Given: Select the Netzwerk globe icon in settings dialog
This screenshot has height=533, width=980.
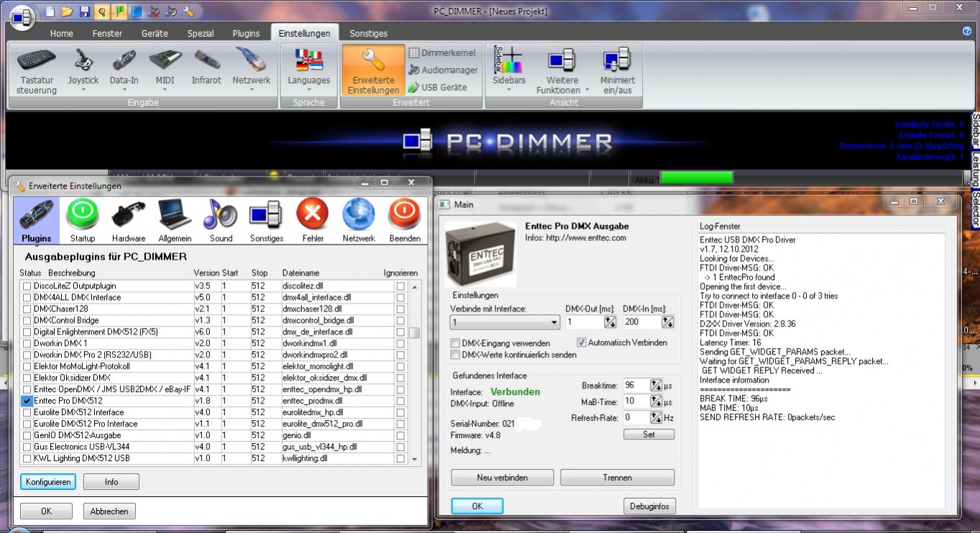Looking at the screenshot, I should tap(359, 221).
